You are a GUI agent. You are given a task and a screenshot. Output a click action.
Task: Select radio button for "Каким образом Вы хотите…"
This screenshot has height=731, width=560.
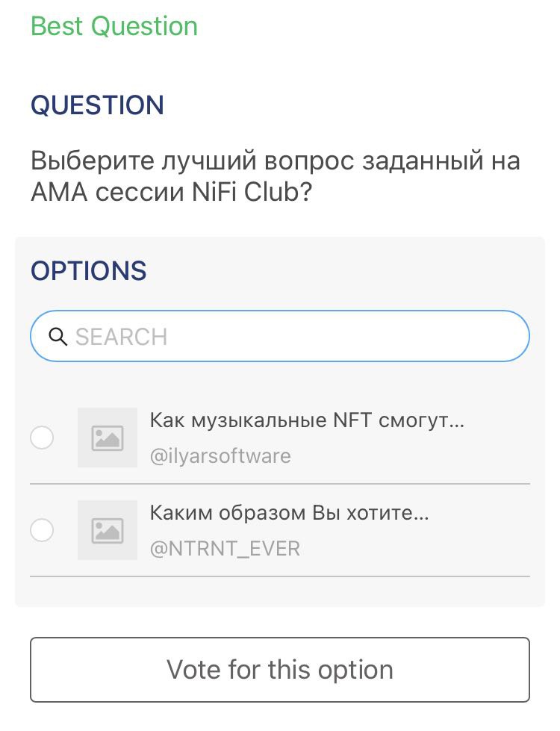coord(42,530)
